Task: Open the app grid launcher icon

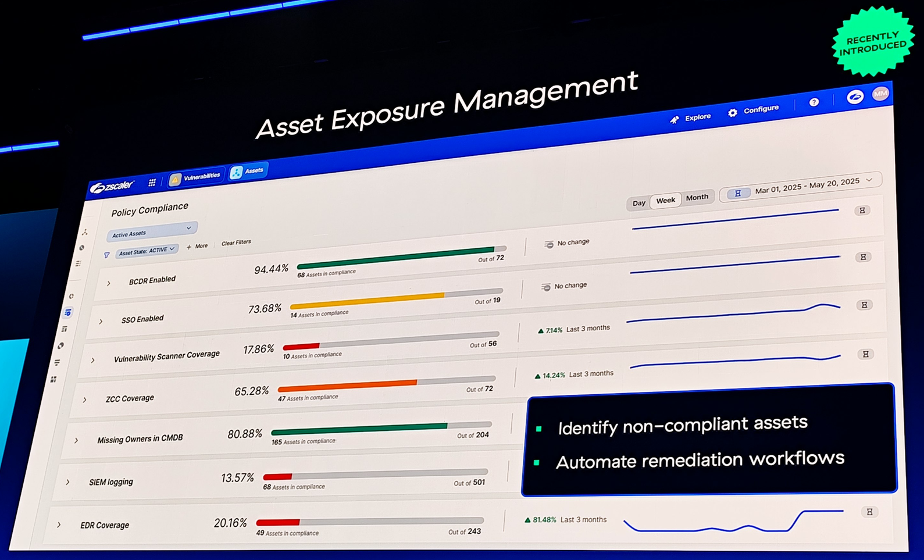Action: click(152, 182)
